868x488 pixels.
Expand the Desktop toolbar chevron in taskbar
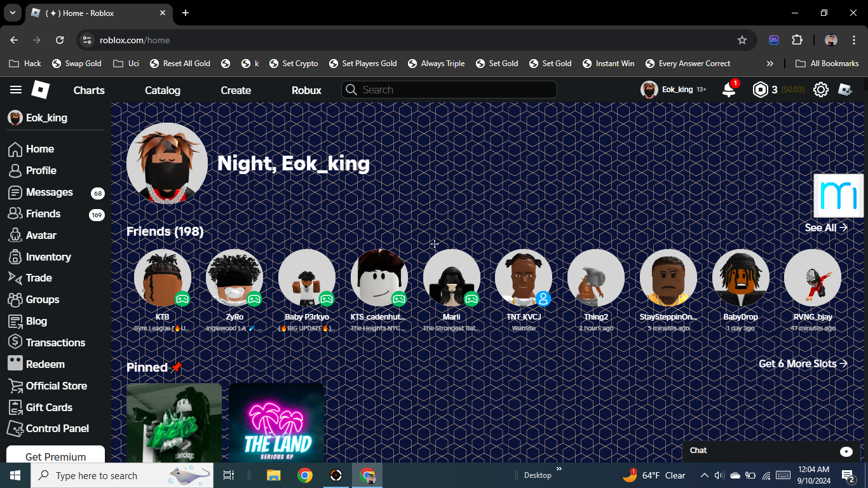point(559,470)
